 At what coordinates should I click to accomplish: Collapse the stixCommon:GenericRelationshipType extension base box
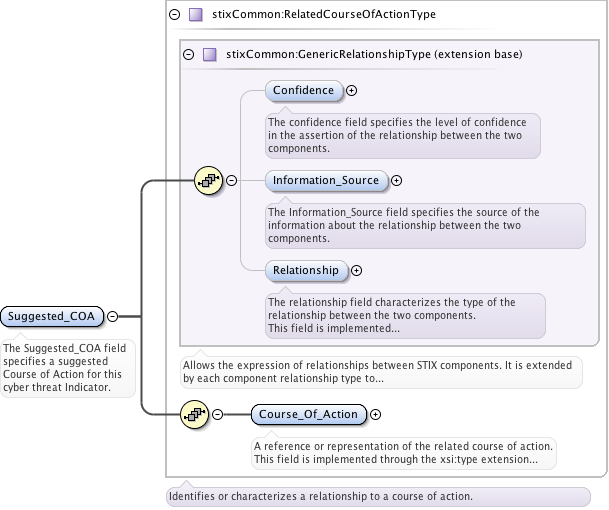tap(188, 54)
